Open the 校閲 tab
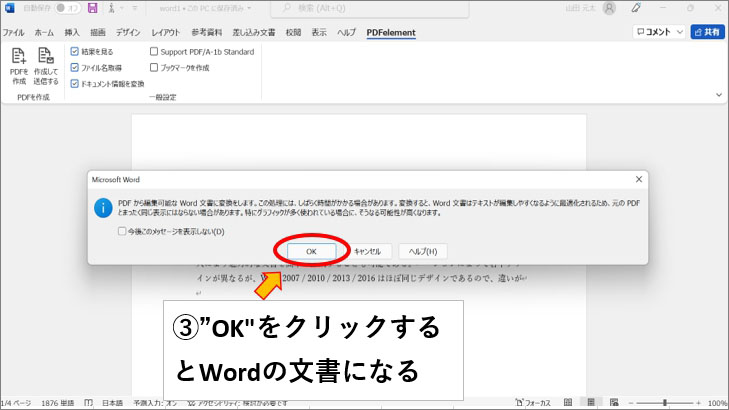Screen dimensions: 729x410 [293, 32]
